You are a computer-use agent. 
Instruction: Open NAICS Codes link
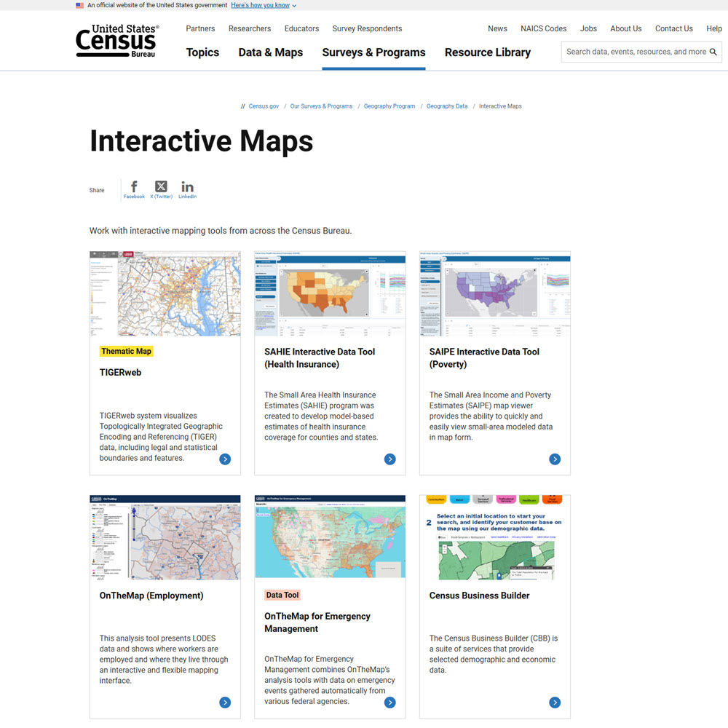coord(544,28)
